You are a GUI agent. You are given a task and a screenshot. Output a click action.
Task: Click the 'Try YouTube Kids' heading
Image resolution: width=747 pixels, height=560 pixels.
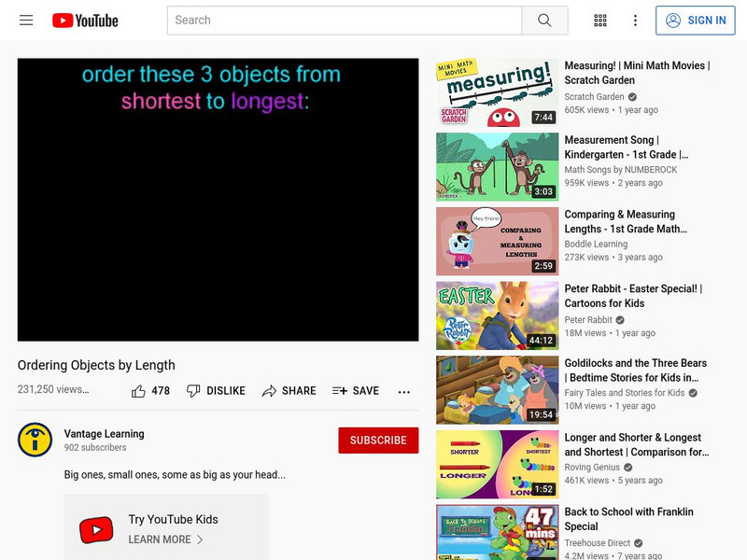[173, 519]
